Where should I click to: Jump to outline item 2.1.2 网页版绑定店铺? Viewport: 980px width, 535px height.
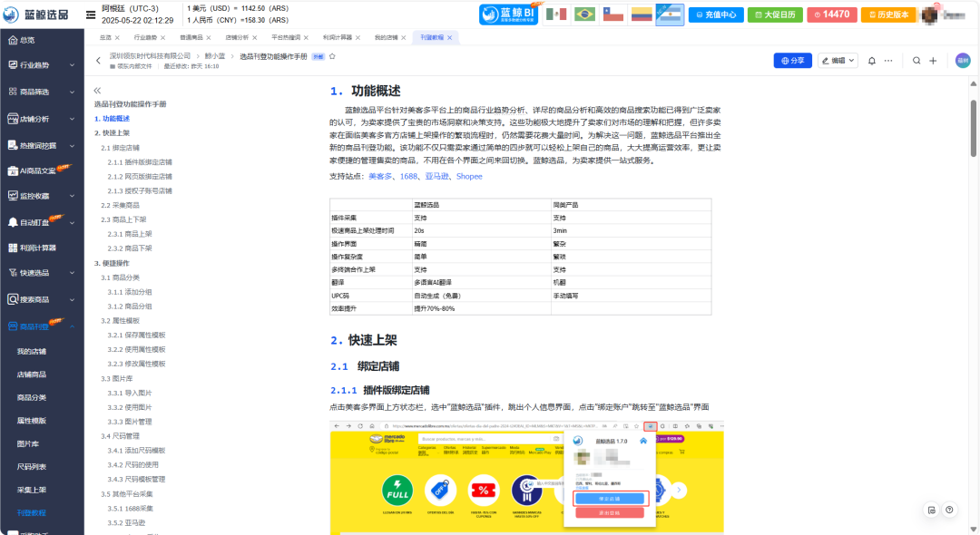[x=140, y=177]
